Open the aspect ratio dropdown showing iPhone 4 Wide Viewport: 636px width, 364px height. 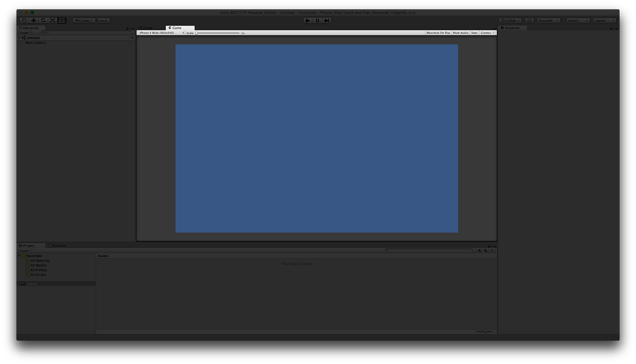(x=161, y=32)
